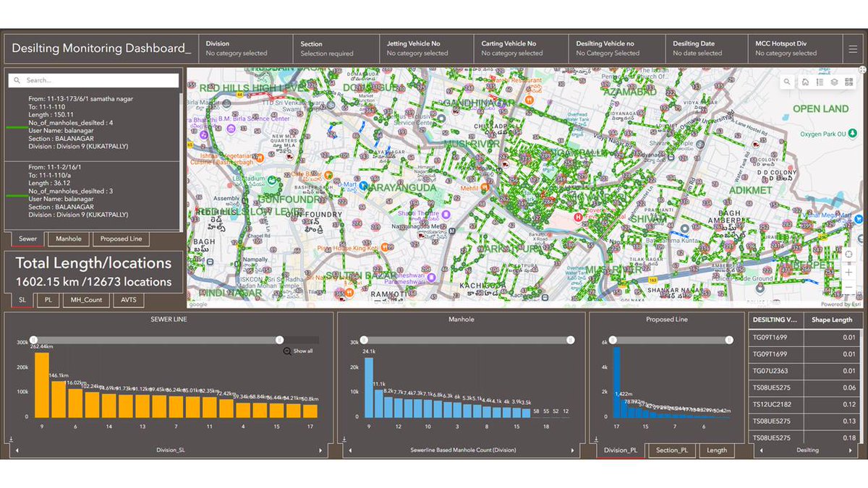The image size is (868, 488).
Task: Grab Sewer Line chart right range handle
Action: [x=279, y=340]
